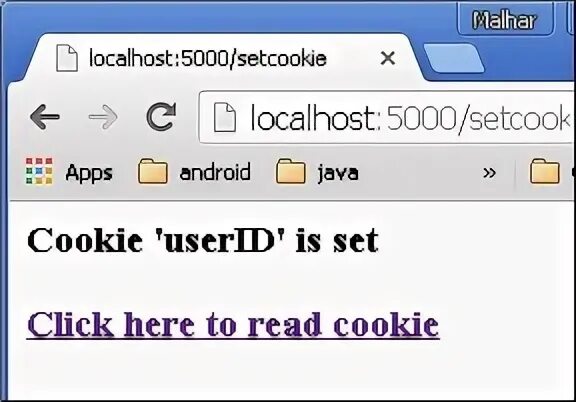The width and height of the screenshot is (576, 402).
Task: Click the java bookmark text label
Action: click(x=338, y=172)
